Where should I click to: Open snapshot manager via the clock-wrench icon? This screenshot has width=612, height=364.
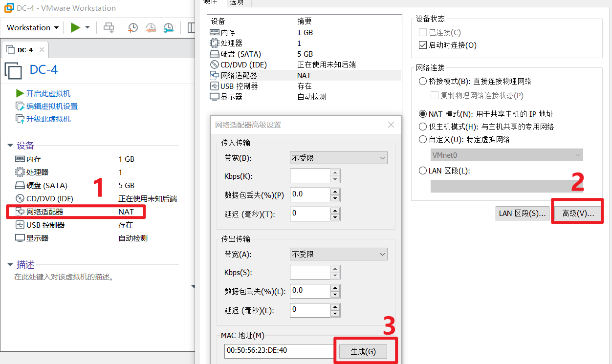coord(168,27)
